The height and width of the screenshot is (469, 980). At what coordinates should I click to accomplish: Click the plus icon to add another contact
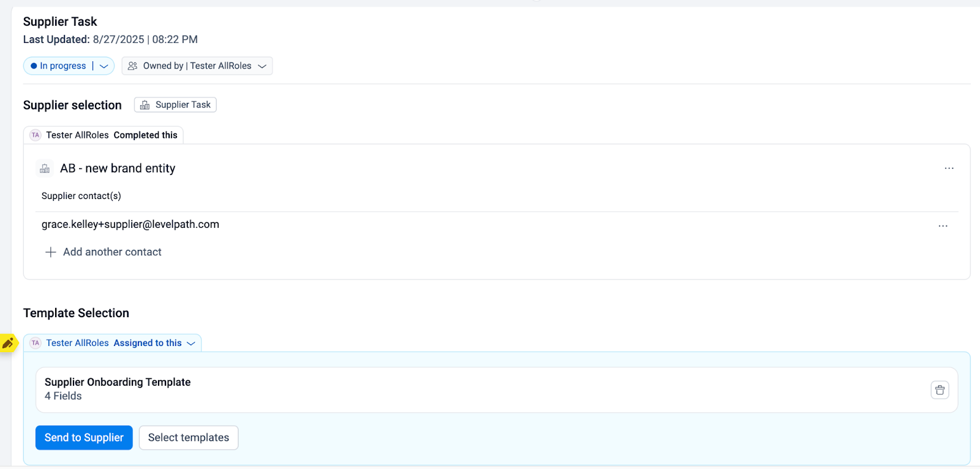[51, 252]
